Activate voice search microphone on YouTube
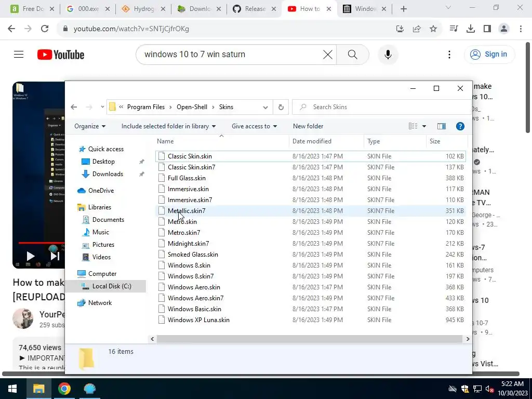The width and height of the screenshot is (532, 399). (388, 54)
